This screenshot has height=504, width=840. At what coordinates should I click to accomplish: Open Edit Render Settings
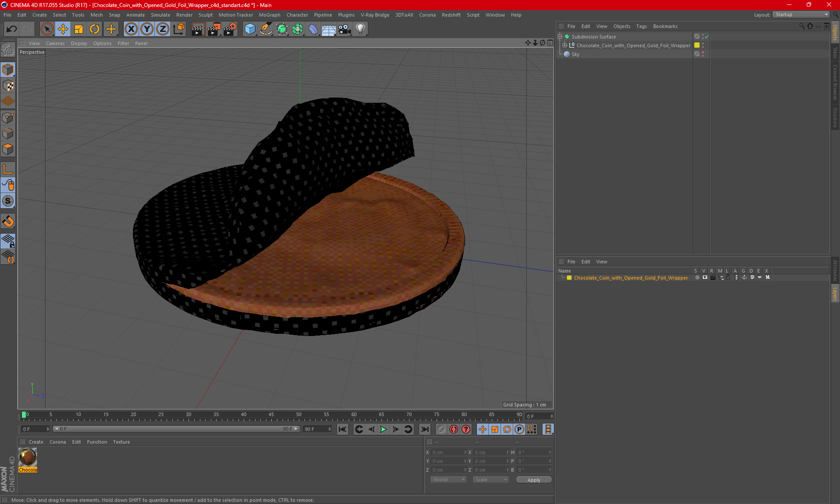coord(230,29)
